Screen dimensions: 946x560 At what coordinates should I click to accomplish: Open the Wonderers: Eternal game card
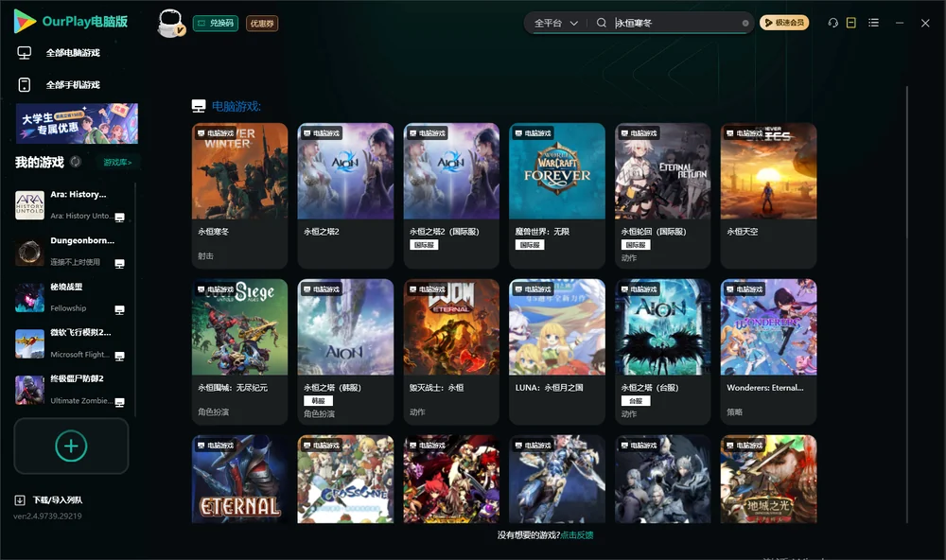click(768, 352)
